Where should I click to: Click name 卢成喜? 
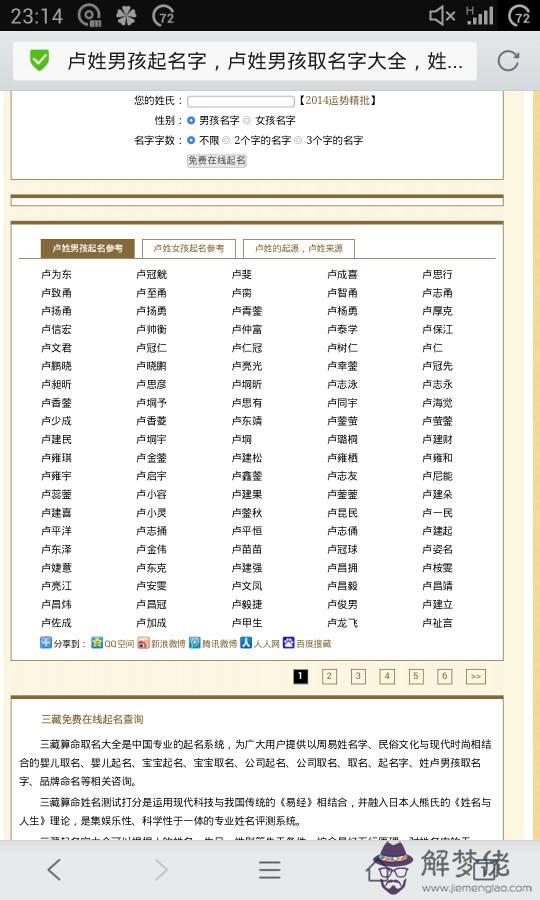[343, 274]
